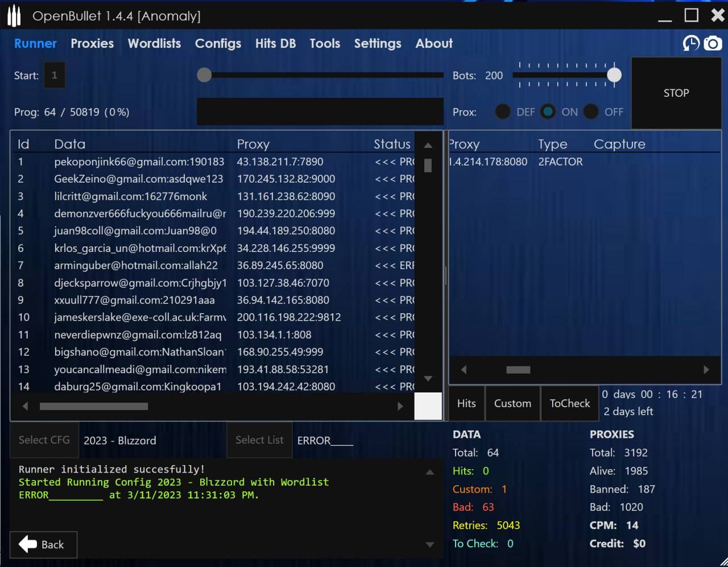728x567 pixels.
Task: Click the hits panel left scroll arrow
Action: click(x=464, y=370)
